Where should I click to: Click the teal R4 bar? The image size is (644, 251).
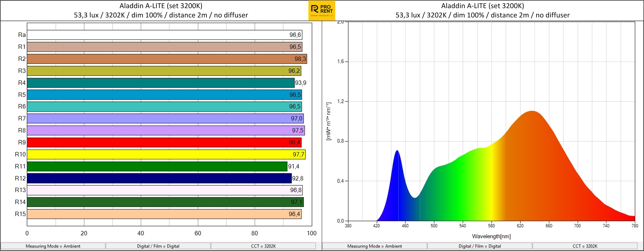[161, 83]
